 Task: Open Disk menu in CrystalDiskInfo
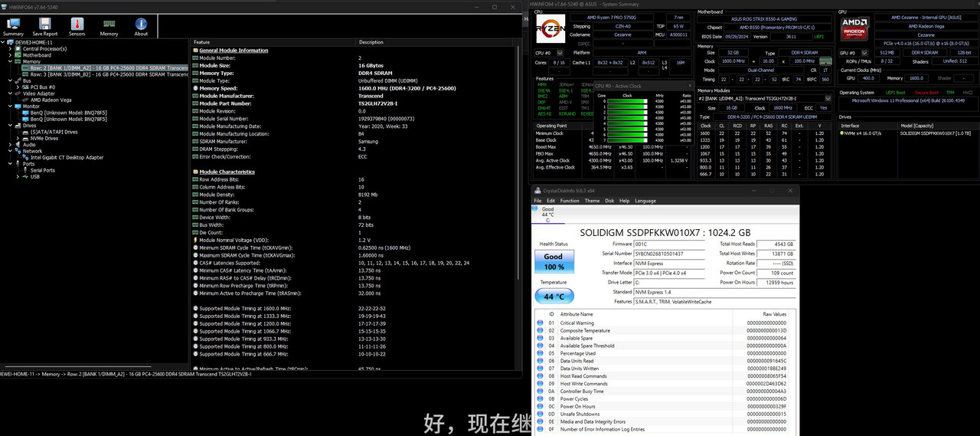pyautogui.click(x=609, y=201)
